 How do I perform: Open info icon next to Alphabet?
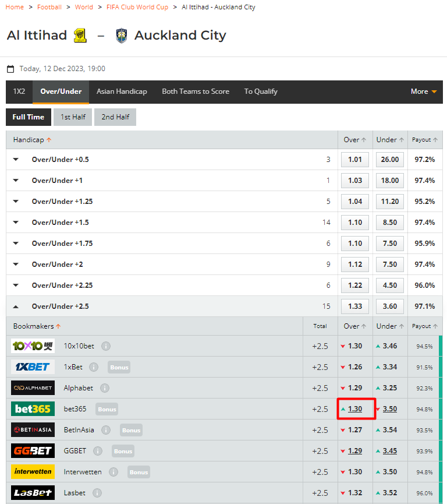point(105,388)
